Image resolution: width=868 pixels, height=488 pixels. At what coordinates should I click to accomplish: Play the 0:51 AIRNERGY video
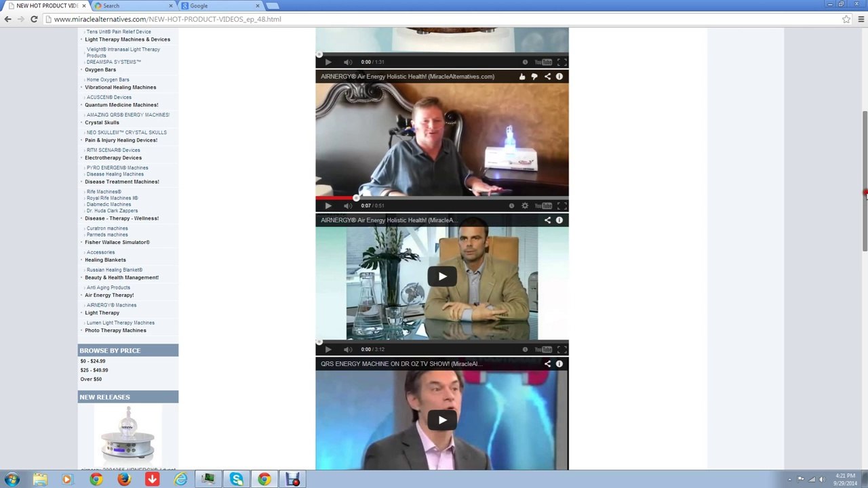pos(328,205)
